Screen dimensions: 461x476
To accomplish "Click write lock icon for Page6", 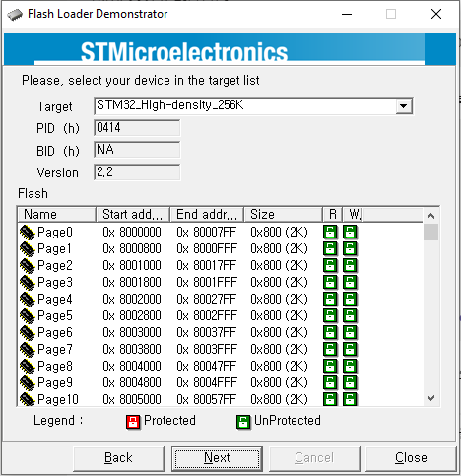I will [x=350, y=332].
